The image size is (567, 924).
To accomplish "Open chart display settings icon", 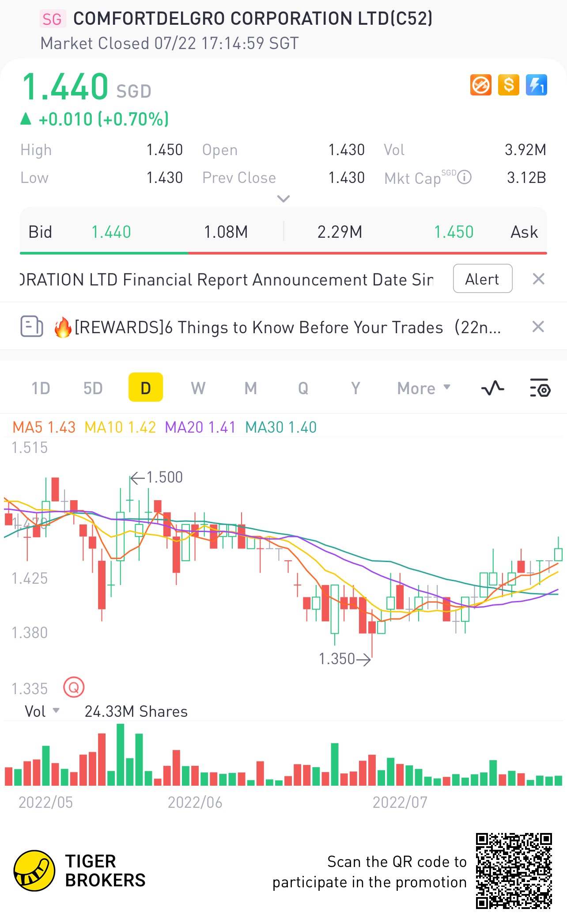I will coord(540,388).
